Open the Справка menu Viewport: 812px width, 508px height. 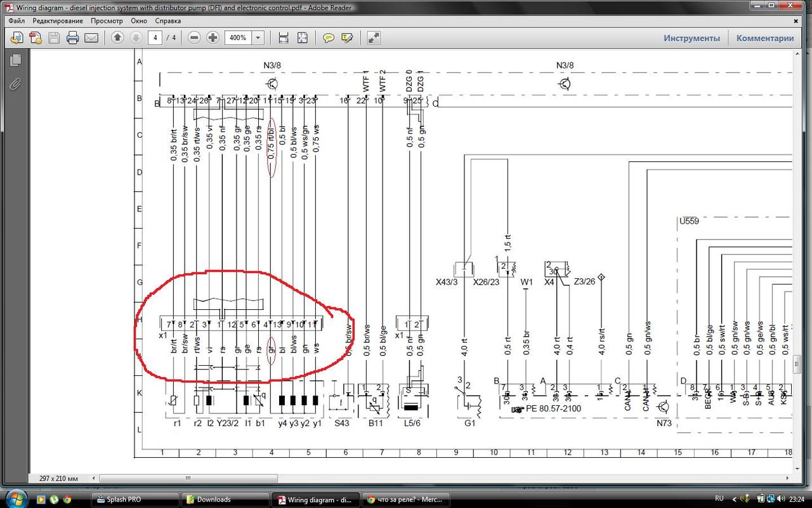point(168,21)
